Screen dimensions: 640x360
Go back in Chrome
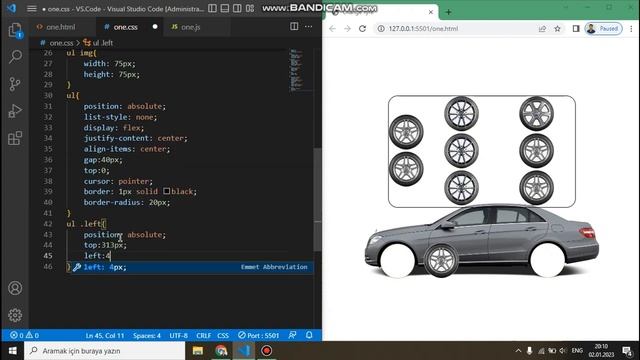click(x=332, y=29)
